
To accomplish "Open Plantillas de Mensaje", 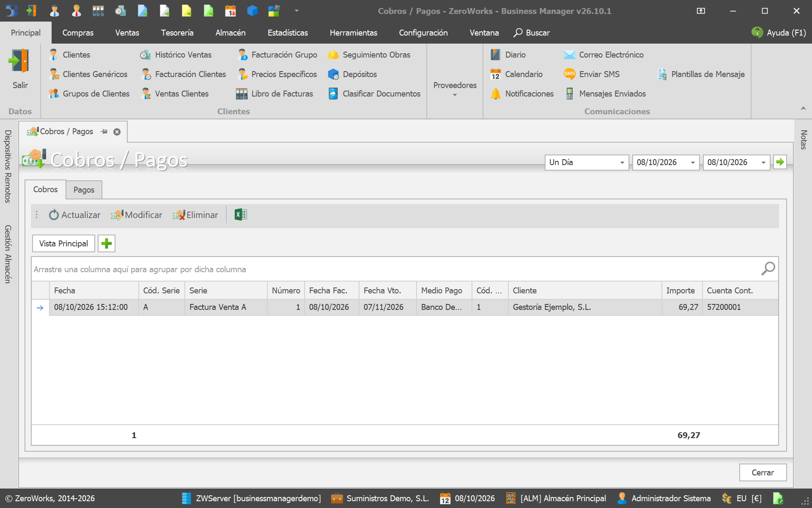I will [x=701, y=74].
